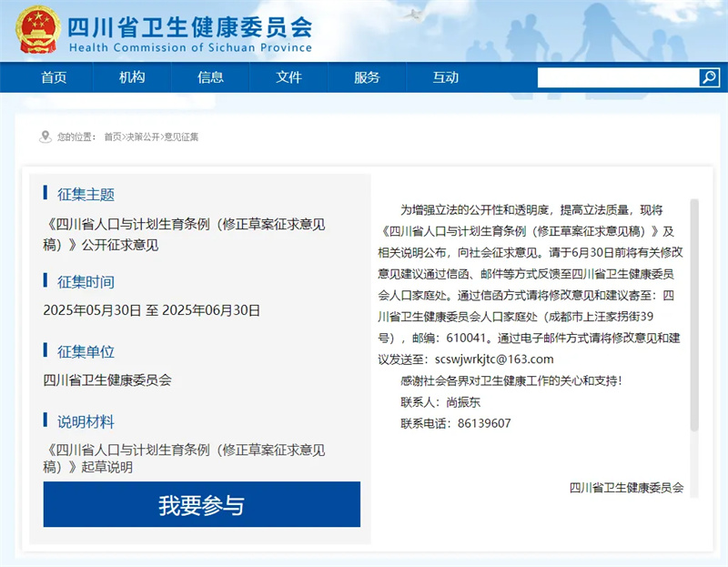The width and height of the screenshot is (728, 567).
Task: Click the contact name 尚振东
Action: pyautogui.click(x=463, y=402)
